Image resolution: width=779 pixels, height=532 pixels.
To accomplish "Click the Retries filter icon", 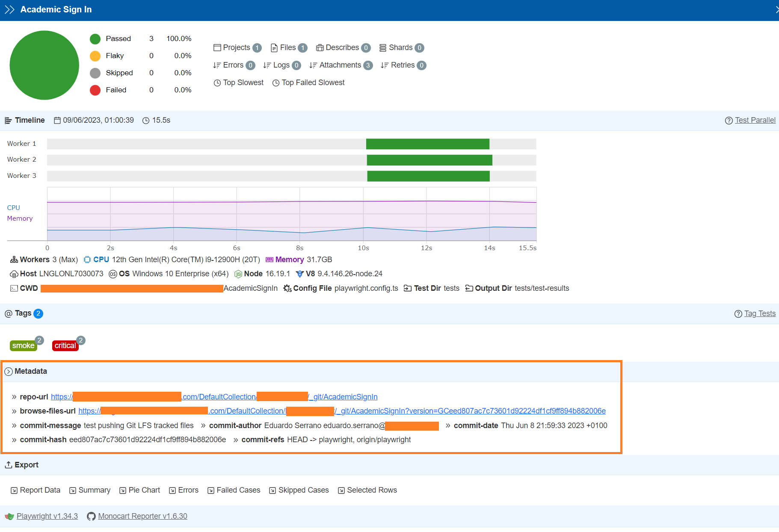I will point(384,65).
